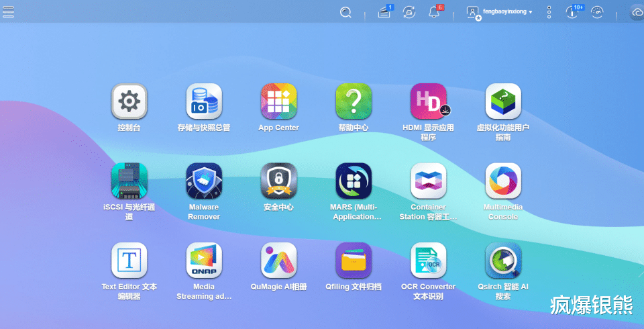Launch Multimedia Console
Image resolution: width=644 pixels, height=329 pixels.
(x=502, y=181)
